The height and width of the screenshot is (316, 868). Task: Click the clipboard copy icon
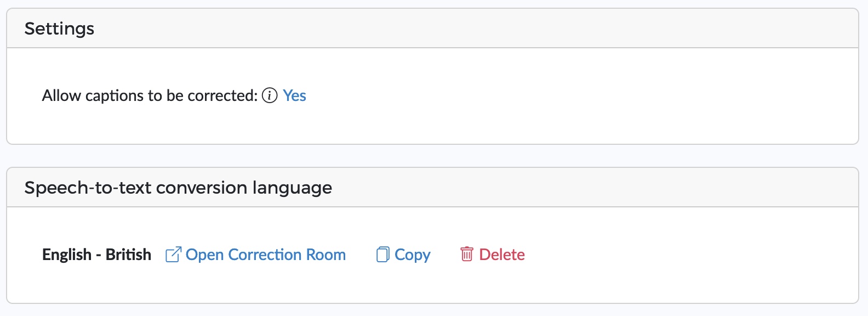tap(382, 255)
